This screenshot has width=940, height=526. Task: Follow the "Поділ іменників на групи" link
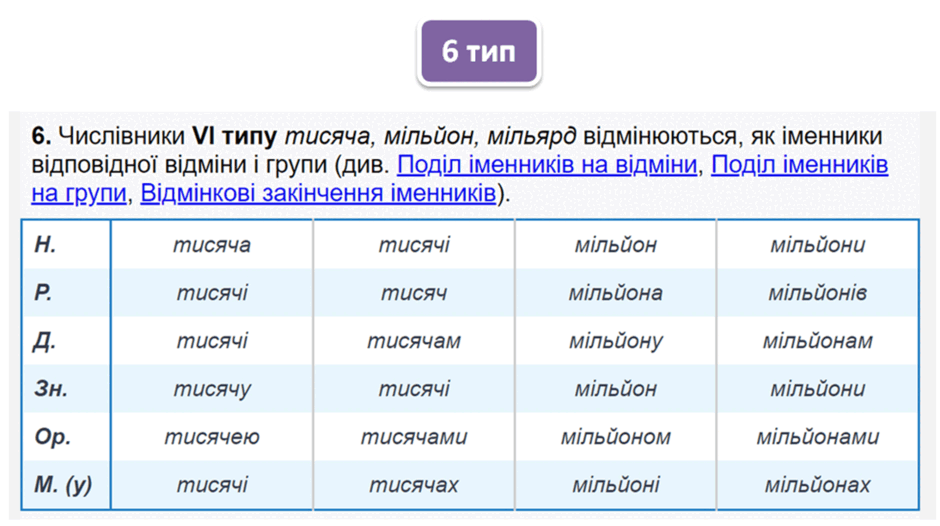point(799,164)
